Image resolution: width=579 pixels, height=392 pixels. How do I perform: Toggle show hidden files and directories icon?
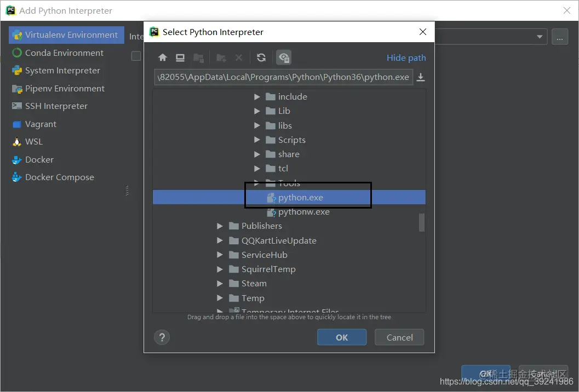(x=284, y=57)
